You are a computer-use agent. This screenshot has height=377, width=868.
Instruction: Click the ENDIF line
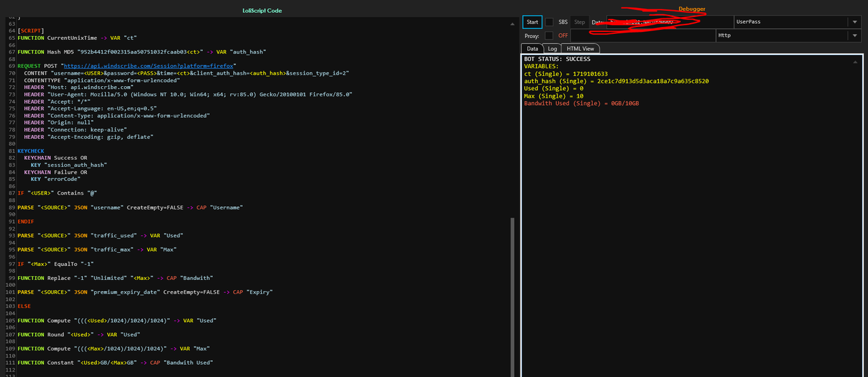[26, 222]
